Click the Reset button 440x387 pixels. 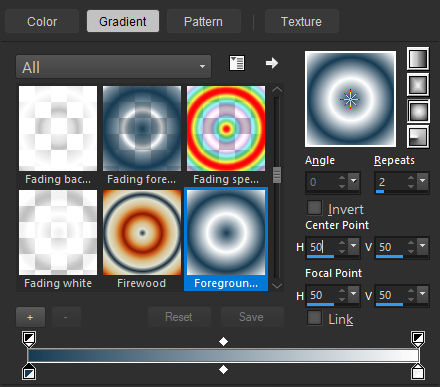179,317
